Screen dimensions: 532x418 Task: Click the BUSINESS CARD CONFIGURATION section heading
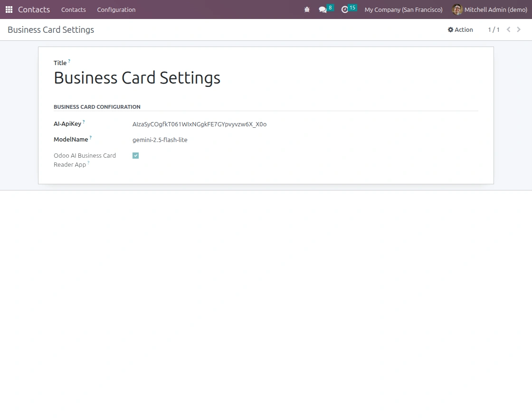click(x=97, y=107)
